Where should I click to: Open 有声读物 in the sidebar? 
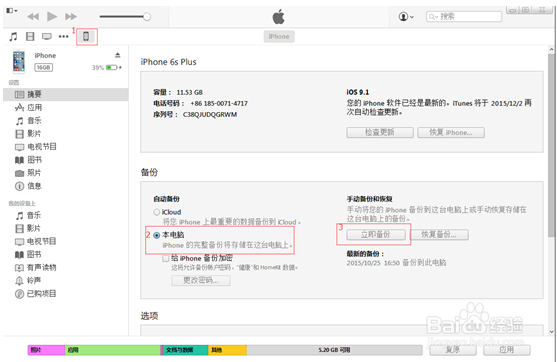[65, 267]
